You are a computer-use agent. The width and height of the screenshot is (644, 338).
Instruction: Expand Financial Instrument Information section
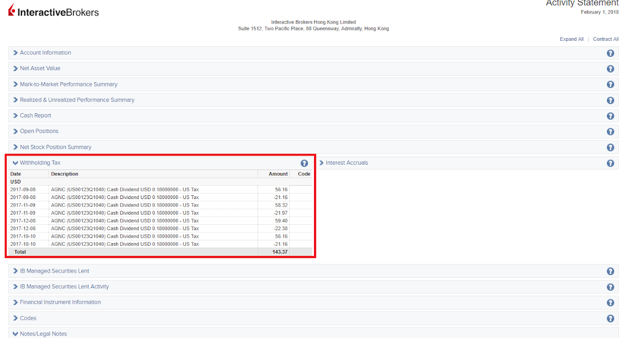point(56,302)
